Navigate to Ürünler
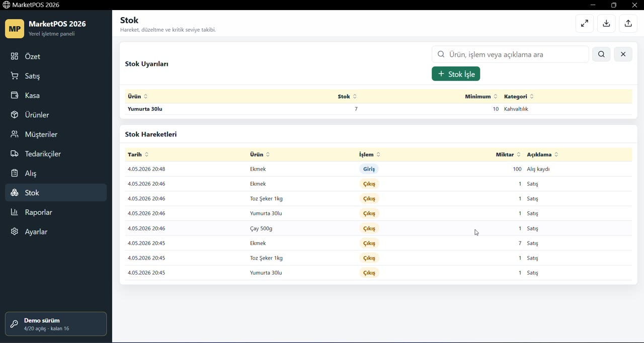Viewport: 644px width, 343px height. click(x=56, y=115)
